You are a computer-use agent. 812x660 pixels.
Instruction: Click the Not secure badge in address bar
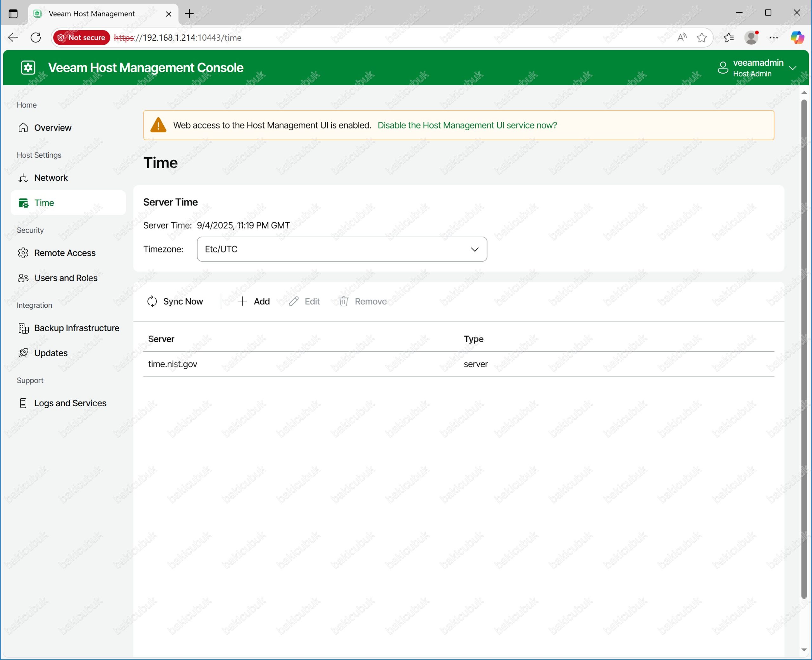(82, 37)
